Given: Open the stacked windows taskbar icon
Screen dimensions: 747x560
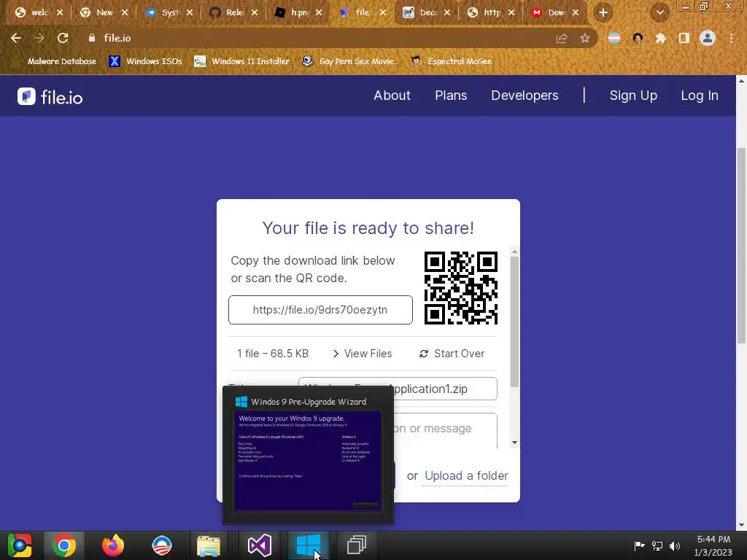Looking at the screenshot, I should [356, 545].
